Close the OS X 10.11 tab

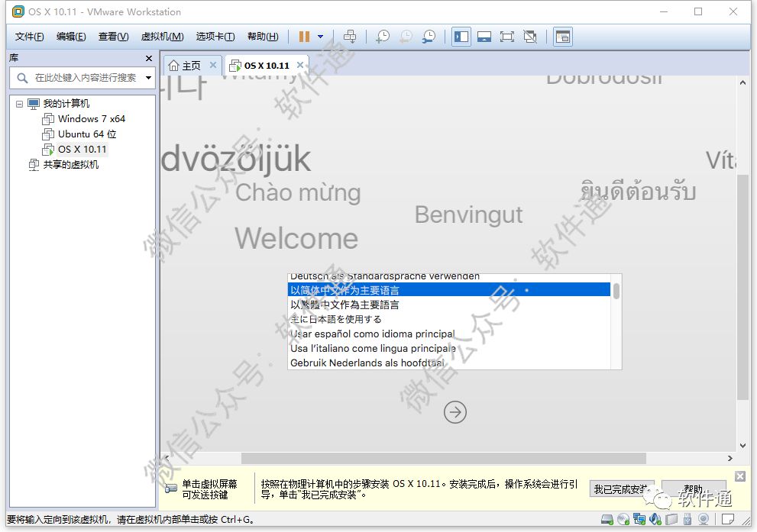[x=299, y=65]
